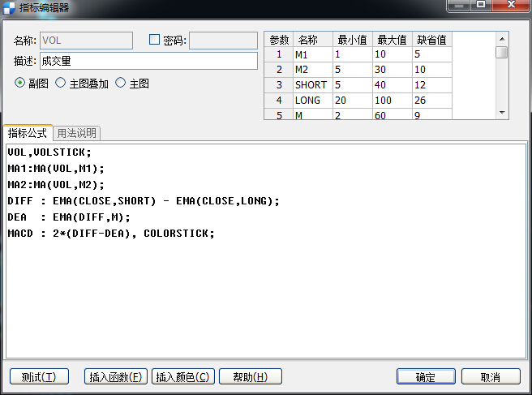Click the app icon in the title bar
Image resolution: width=532 pixels, height=395 pixels.
(x=9, y=7)
